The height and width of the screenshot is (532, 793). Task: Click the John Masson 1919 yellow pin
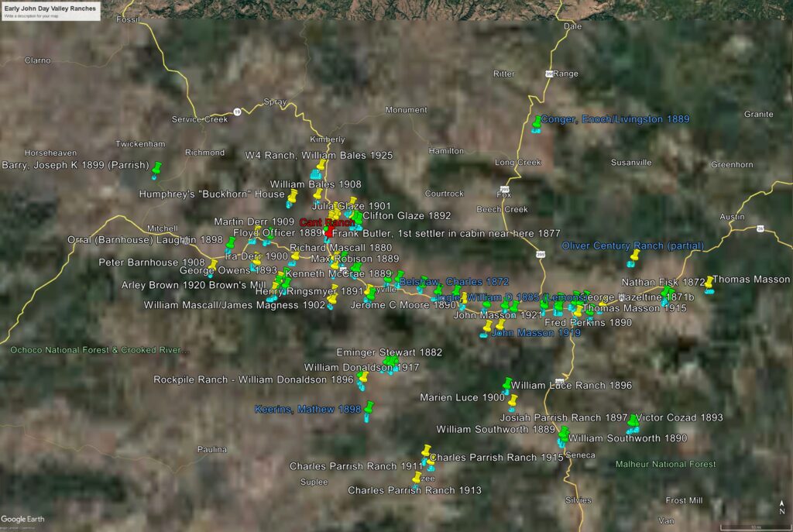487,328
